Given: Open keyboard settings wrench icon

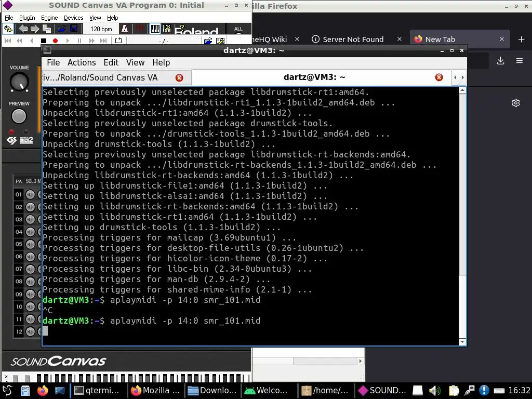Looking at the screenshot, I should tap(167, 29).
